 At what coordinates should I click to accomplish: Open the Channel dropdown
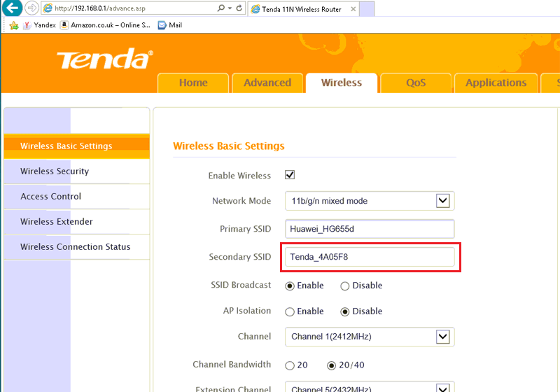tap(370, 337)
